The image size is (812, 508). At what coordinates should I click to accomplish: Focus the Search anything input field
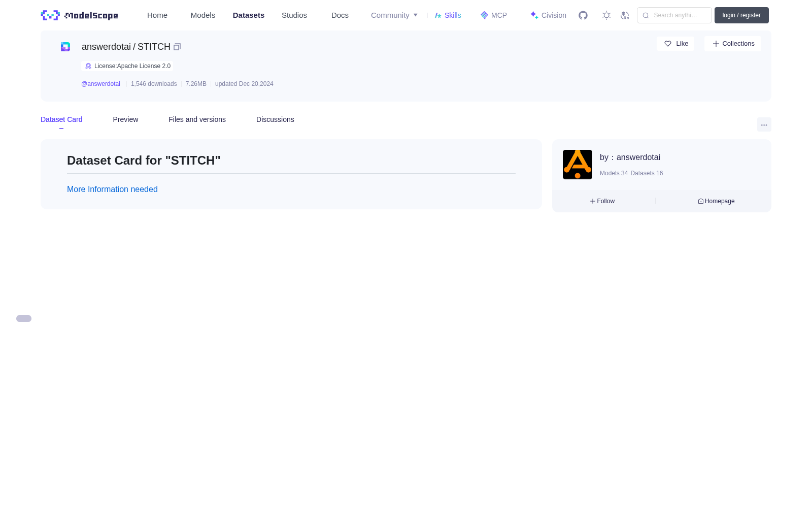point(674,15)
